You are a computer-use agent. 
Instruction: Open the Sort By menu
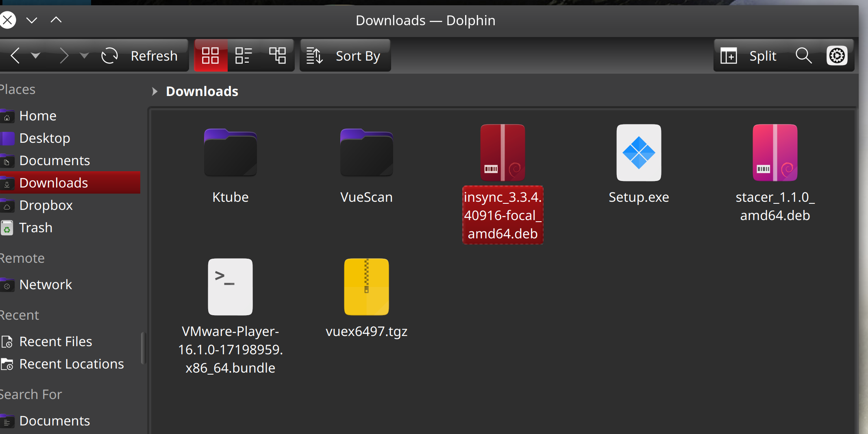click(x=345, y=55)
